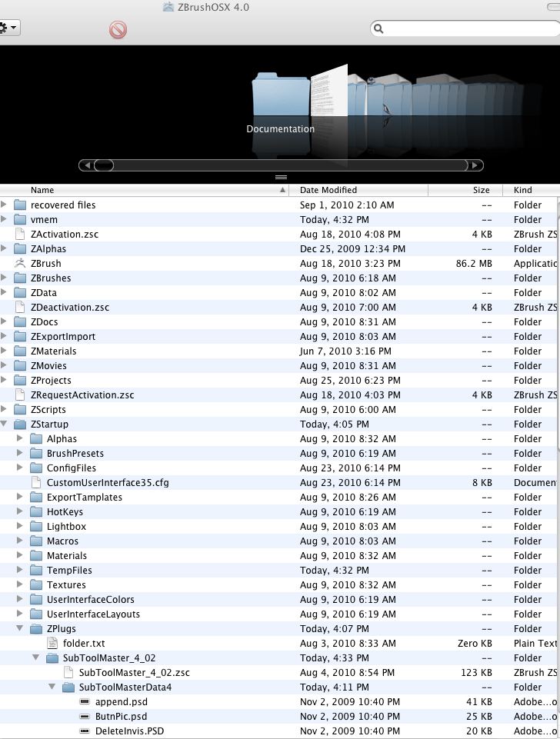Expand the ZExportImport folder
Screen dimensions: 560x739
pyautogui.click(x=4, y=336)
